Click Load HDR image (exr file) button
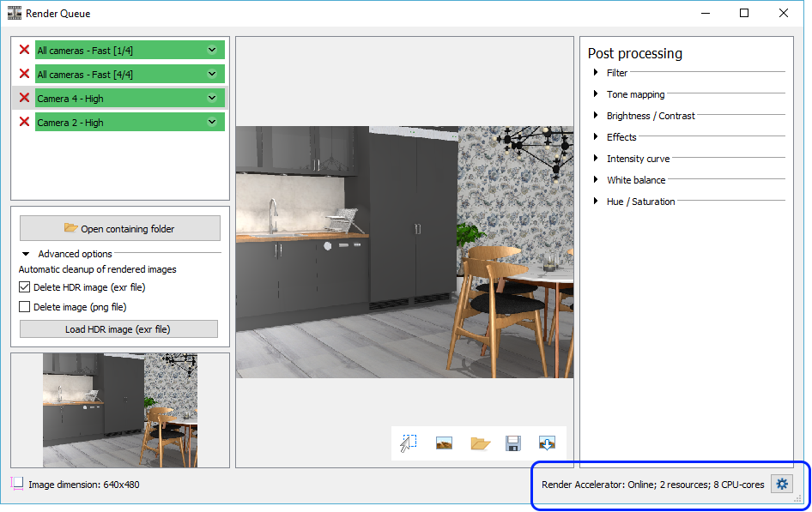 pos(118,329)
